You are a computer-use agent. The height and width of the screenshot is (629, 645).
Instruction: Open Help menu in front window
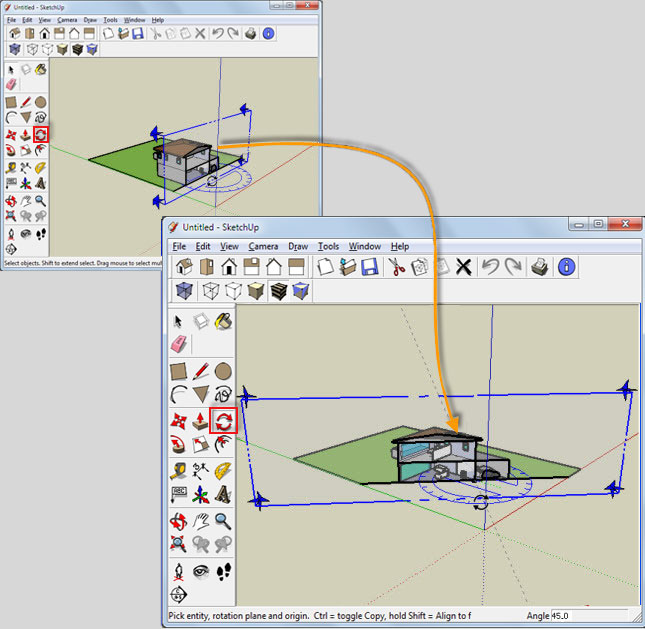[400, 246]
